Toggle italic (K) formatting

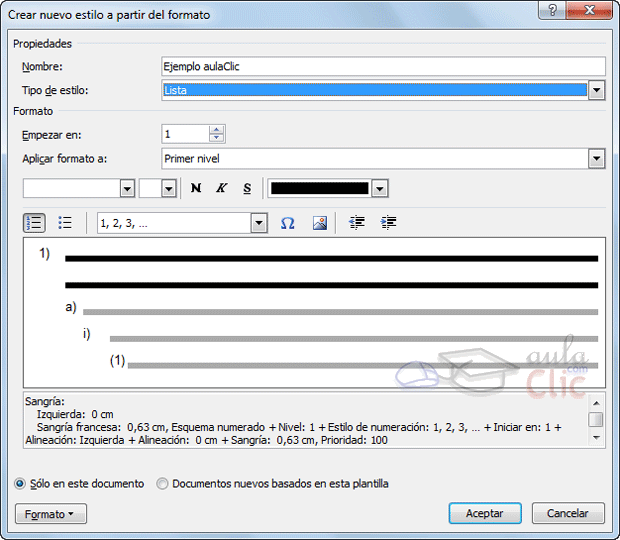221,188
